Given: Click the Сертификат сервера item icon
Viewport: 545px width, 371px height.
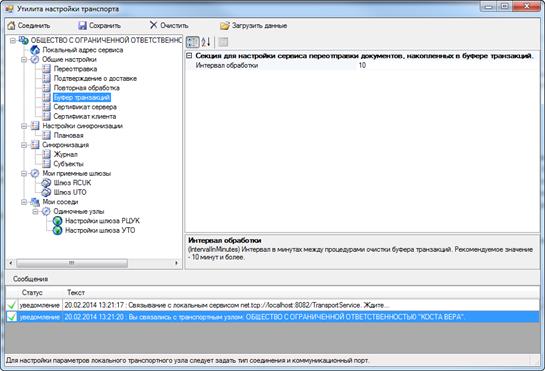Looking at the screenshot, I should coord(46,107).
